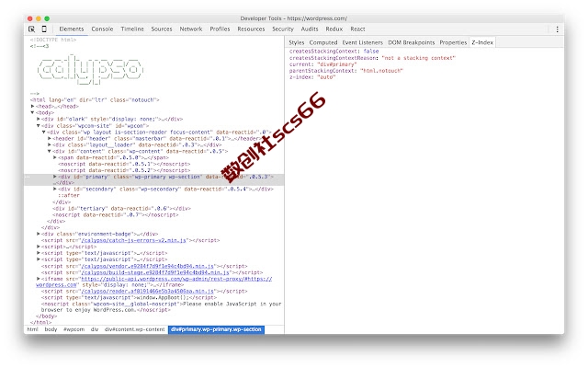Show the Styles sidebar pane
The image size is (588, 368).
click(x=296, y=42)
